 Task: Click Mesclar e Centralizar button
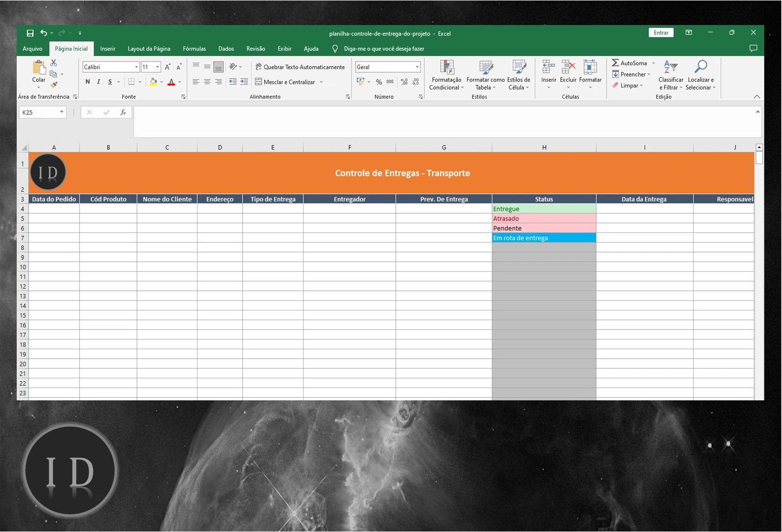click(x=285, y=82)
